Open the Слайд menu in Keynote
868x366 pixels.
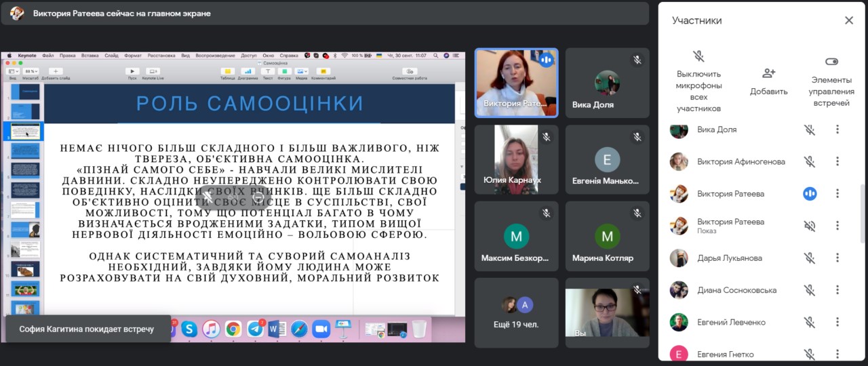[111, 56]
